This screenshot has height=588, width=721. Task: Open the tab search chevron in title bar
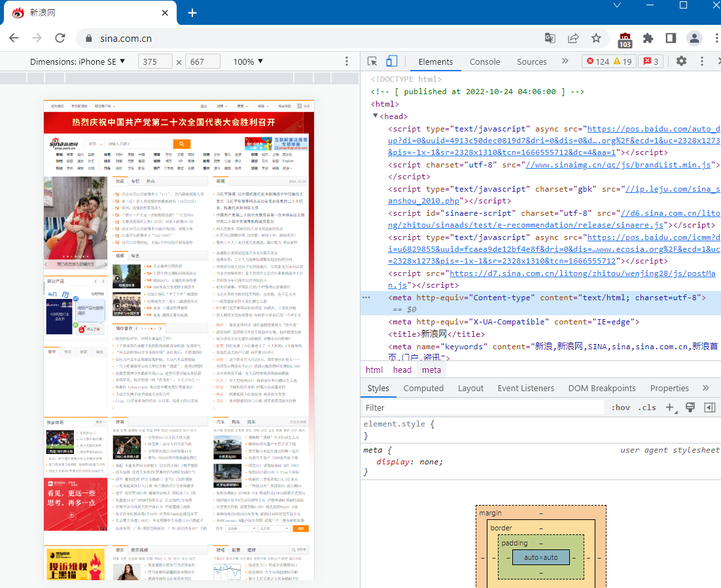(x=618, y=5)
